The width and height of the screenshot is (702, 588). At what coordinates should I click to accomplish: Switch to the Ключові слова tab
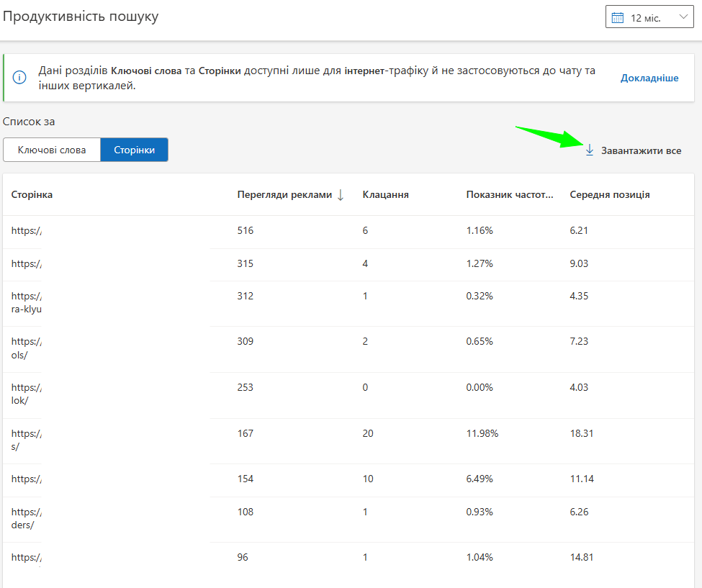(52, 150)
